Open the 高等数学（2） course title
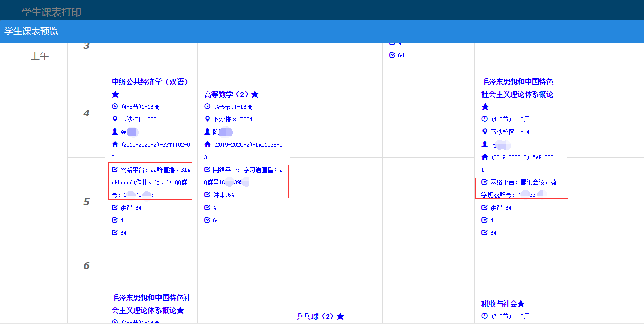Viewport: 644px width, 333px height. pos(227,94)
